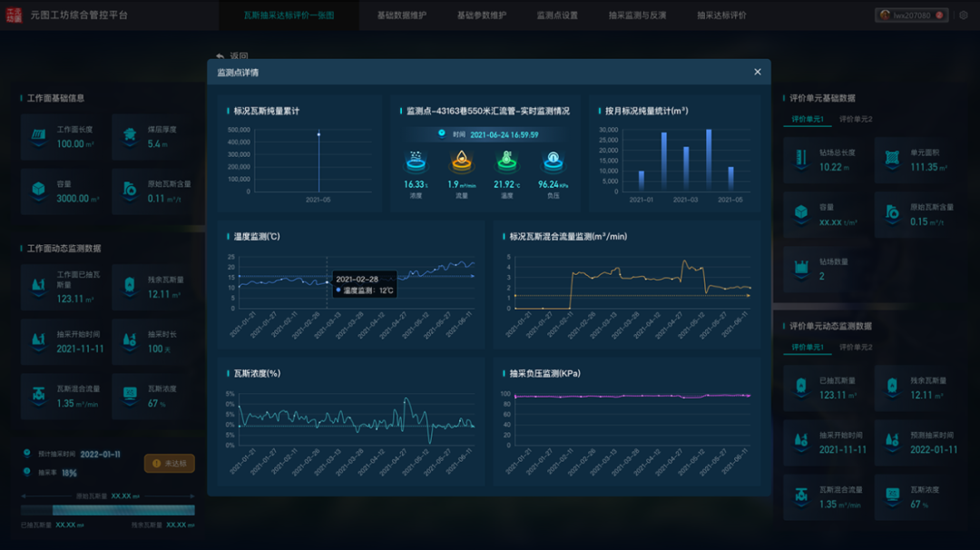This screenshot has width=980, height=550.
Task: Click the 容量 cube icon beside 3000.00
Action: click(x=39, y=190)
